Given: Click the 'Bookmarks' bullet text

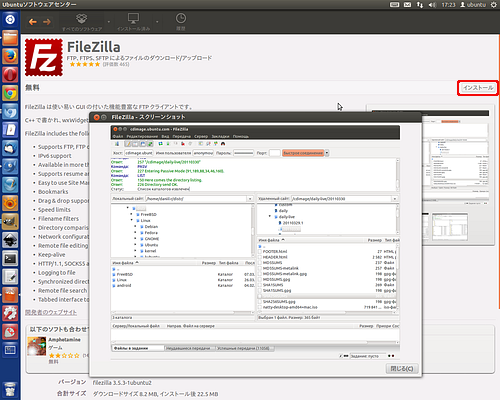Looking at the screenshot, I should click(53, 192).
